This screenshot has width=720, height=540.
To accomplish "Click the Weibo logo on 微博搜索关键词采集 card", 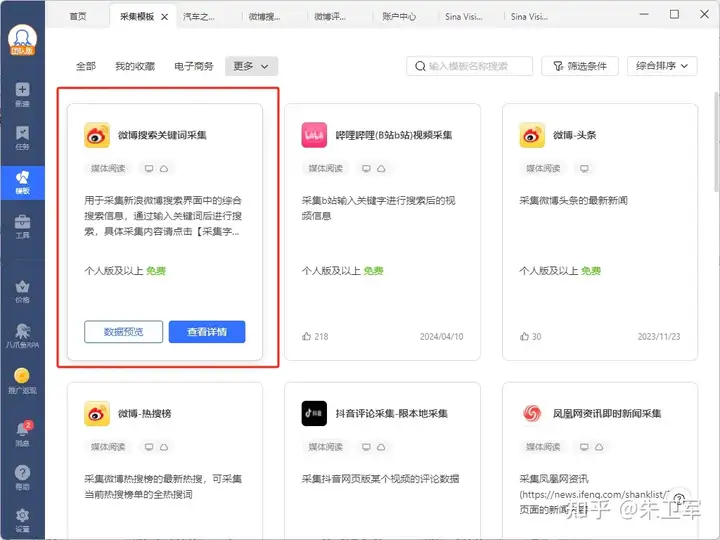I will point(97,135).
